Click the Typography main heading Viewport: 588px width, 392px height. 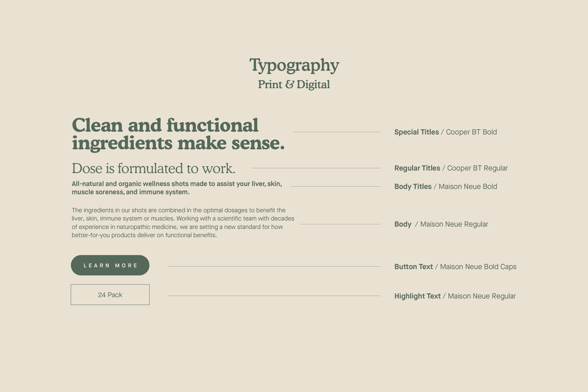click(x=294, y=65)
